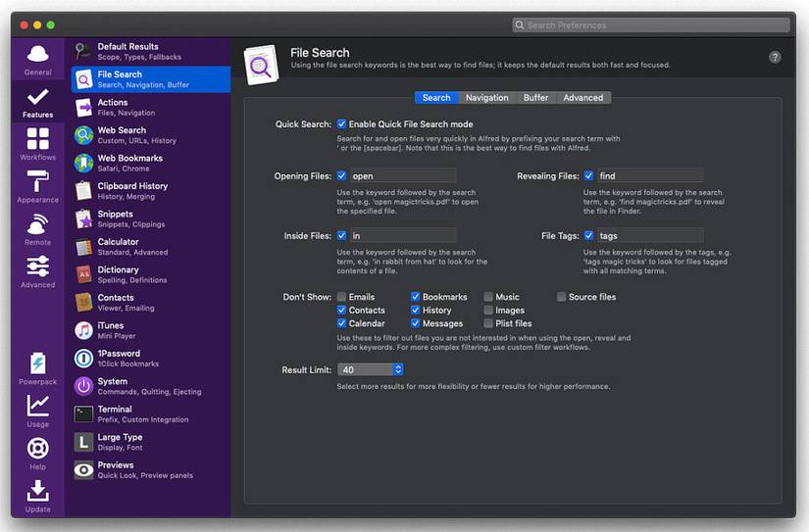
Task: Click the Search Preferences field
Action: (x=651, y=24)
